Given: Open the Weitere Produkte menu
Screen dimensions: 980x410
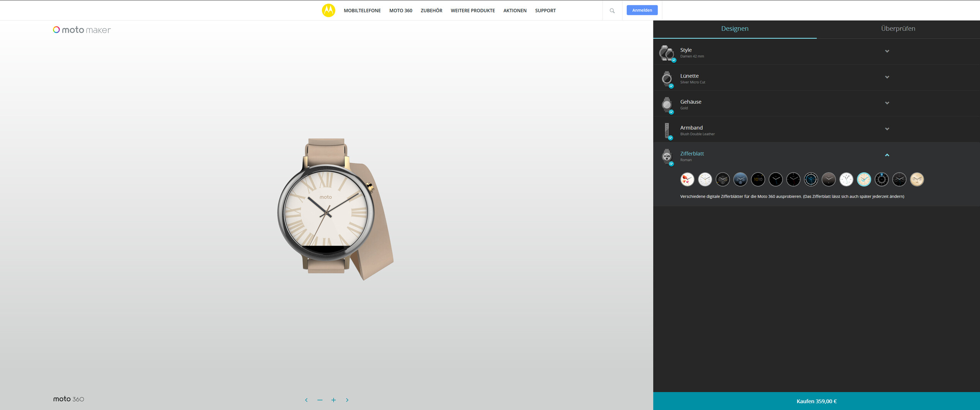Looking at the screenshot, I should [x=473, y=11].
